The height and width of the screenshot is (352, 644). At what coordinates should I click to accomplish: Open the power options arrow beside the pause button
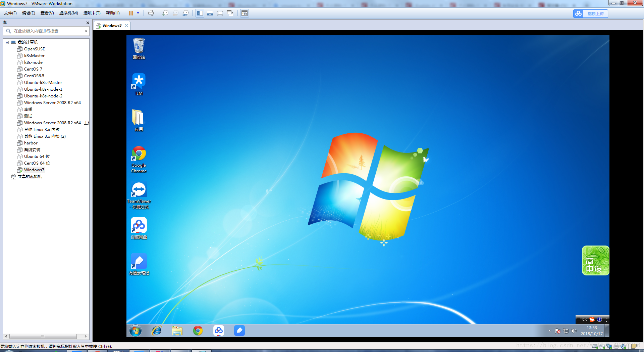138,13
